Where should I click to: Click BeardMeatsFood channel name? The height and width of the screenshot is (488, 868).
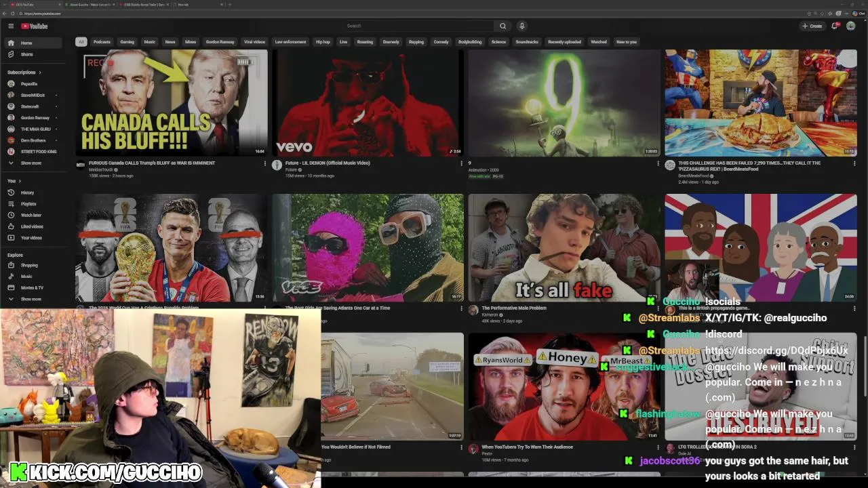click(x=695, y=176)
